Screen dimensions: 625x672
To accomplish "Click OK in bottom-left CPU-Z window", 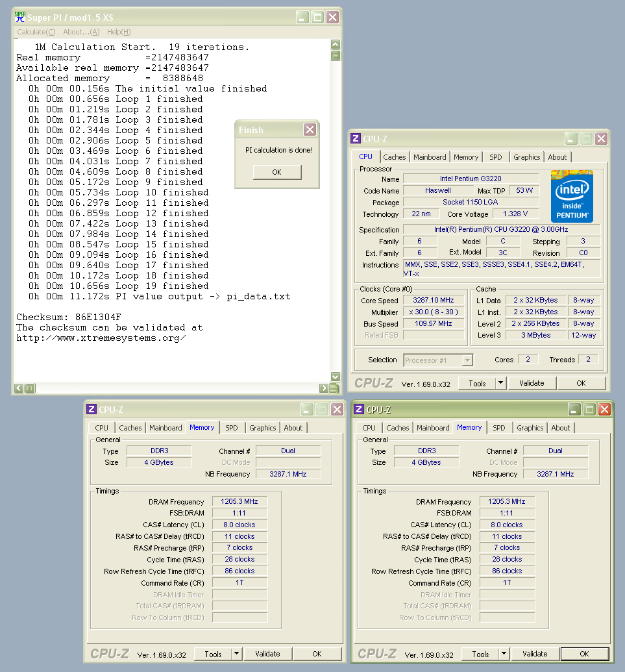I will click(x=317, y=654).
